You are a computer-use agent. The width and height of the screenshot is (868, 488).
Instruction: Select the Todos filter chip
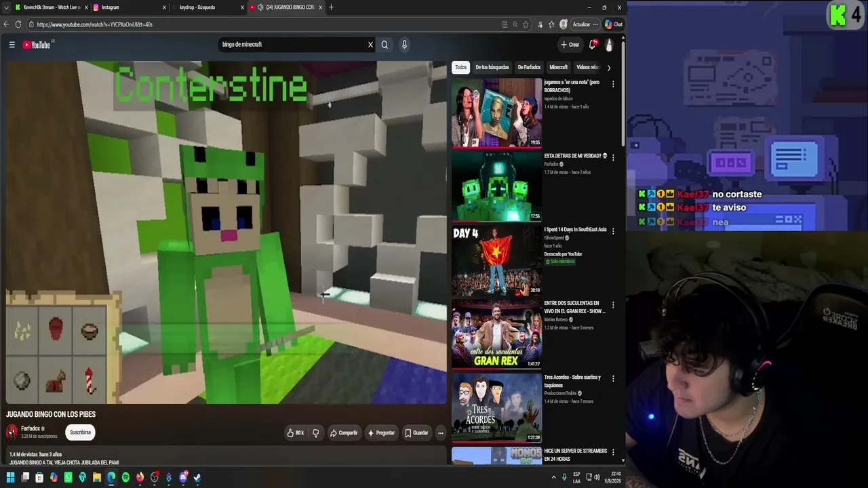461,67
